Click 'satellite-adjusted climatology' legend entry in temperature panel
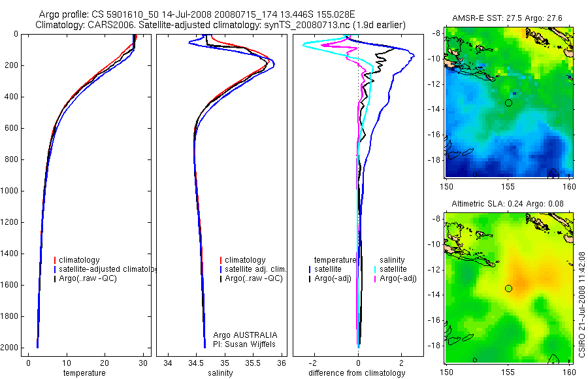The height and width of the screenshot is (379, 588). pos(105,269)
